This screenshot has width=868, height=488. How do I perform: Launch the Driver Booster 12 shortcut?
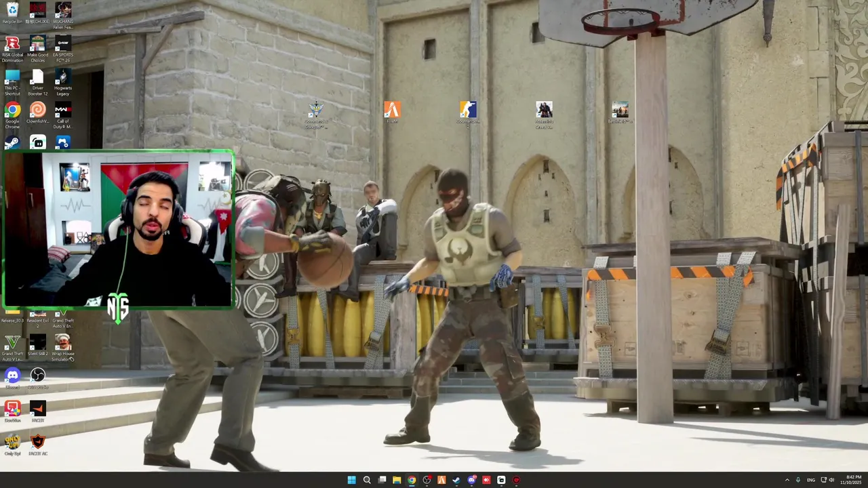click(37, 82)
